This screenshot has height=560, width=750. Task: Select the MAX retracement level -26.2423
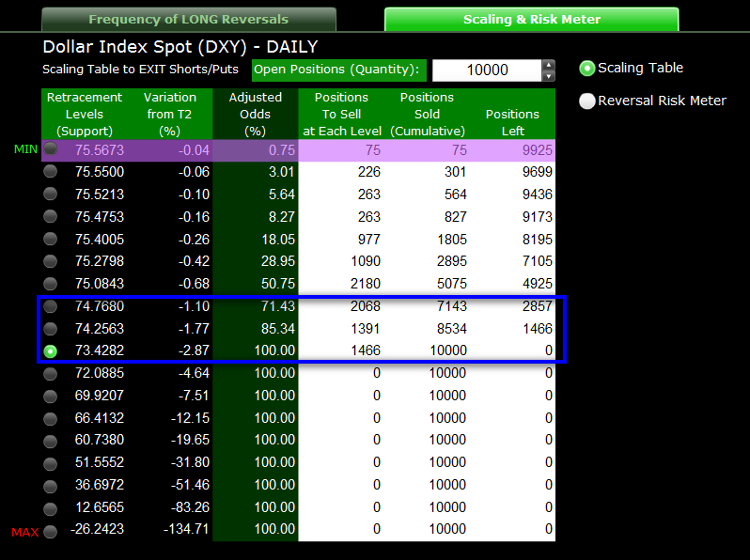pyautogui.click(x=50, y=531)
